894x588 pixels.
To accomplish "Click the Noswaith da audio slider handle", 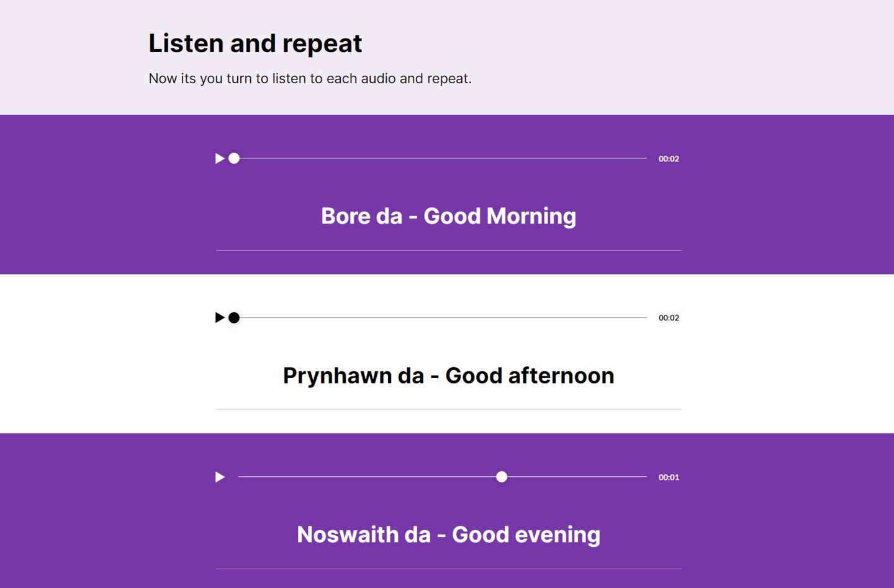I will 502,477.
